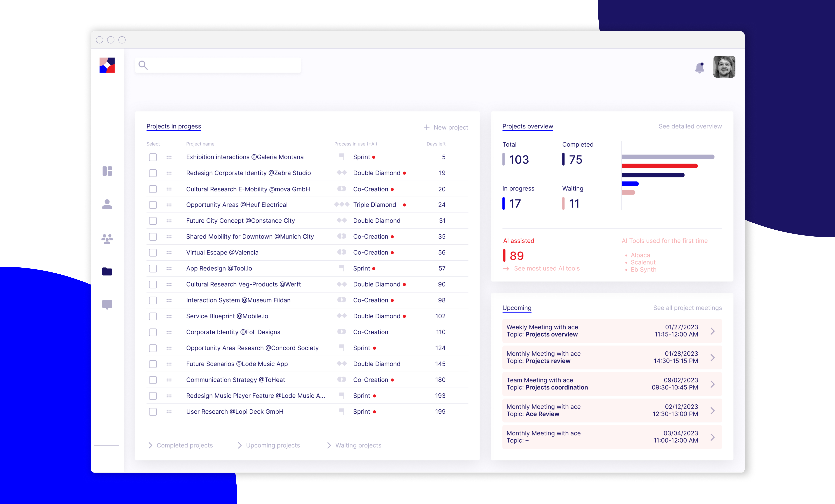The image size is (835, 504).
Task: Tick checkbox for Future City Concept project
Action: coord(153,221)
